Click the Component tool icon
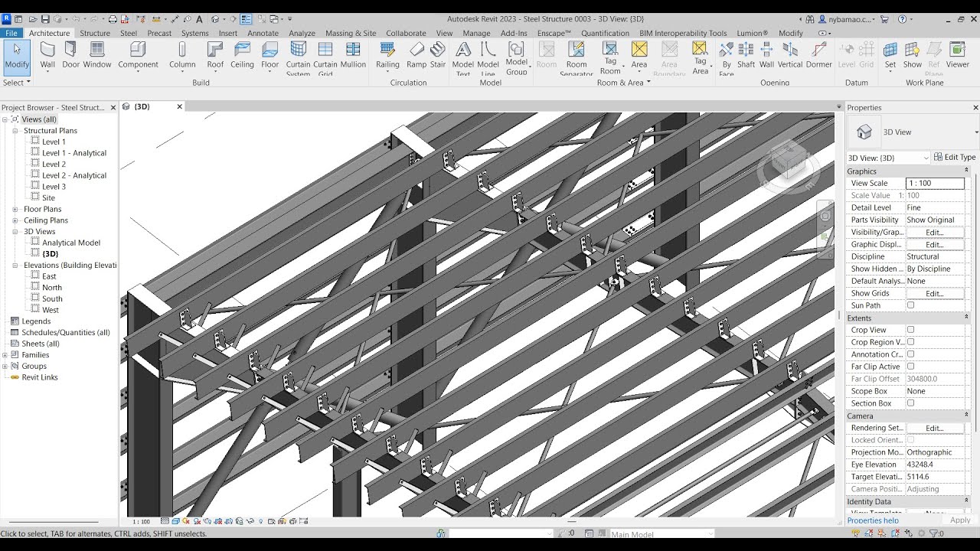The height and width of the screenshot is (551, 980). pos(138,50)
